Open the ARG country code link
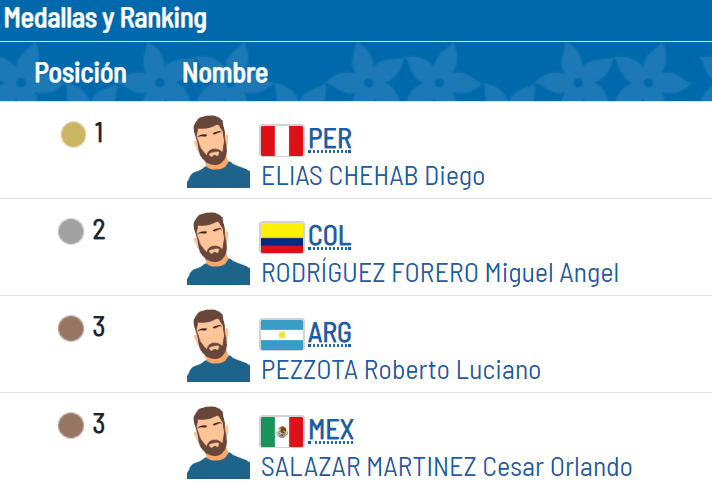 330,333
